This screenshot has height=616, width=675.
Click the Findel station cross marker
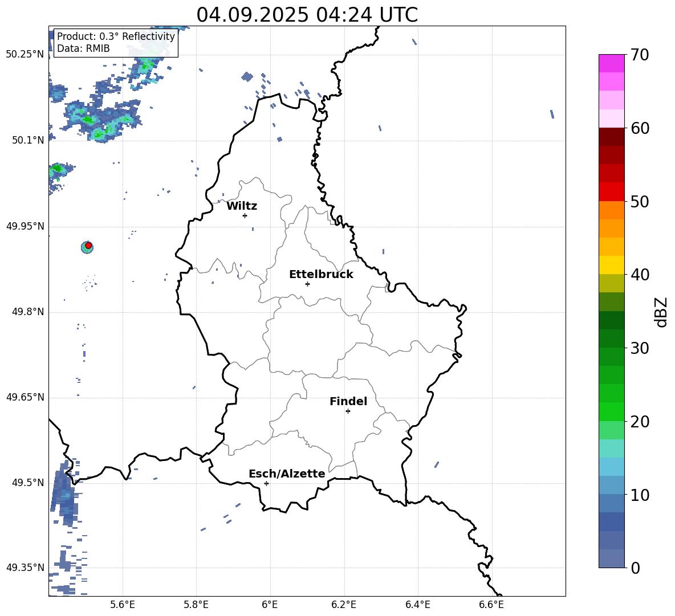click(348, 411)
